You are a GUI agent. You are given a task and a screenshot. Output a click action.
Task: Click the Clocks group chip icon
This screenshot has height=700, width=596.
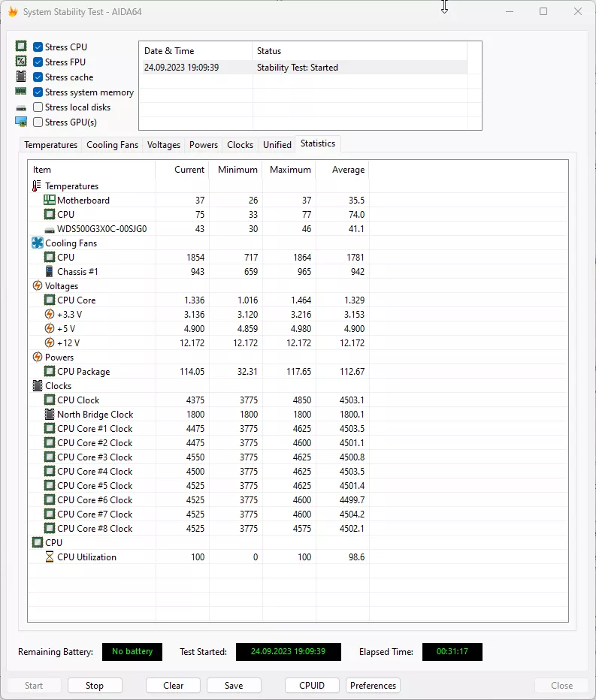click(38, 386)
